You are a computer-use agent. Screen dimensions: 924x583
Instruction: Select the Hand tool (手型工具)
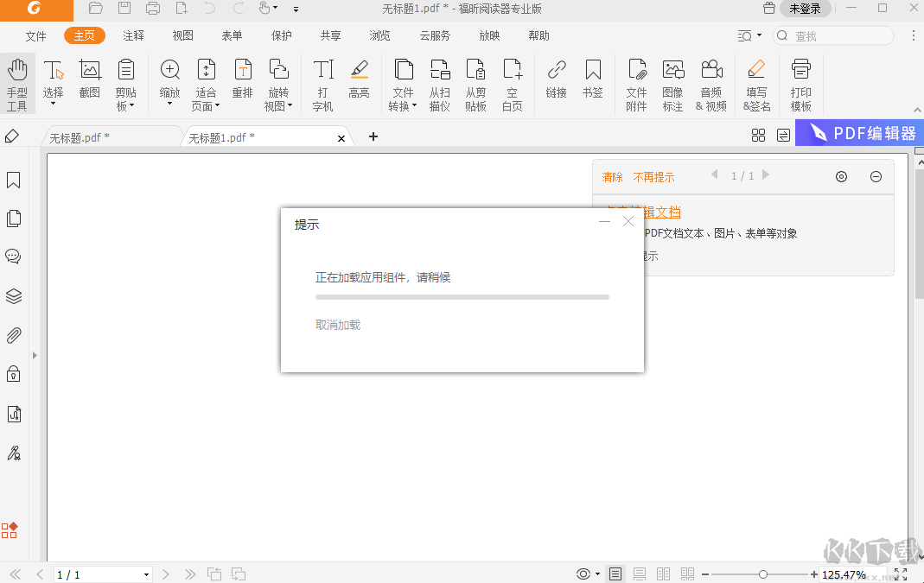(18, 82)
